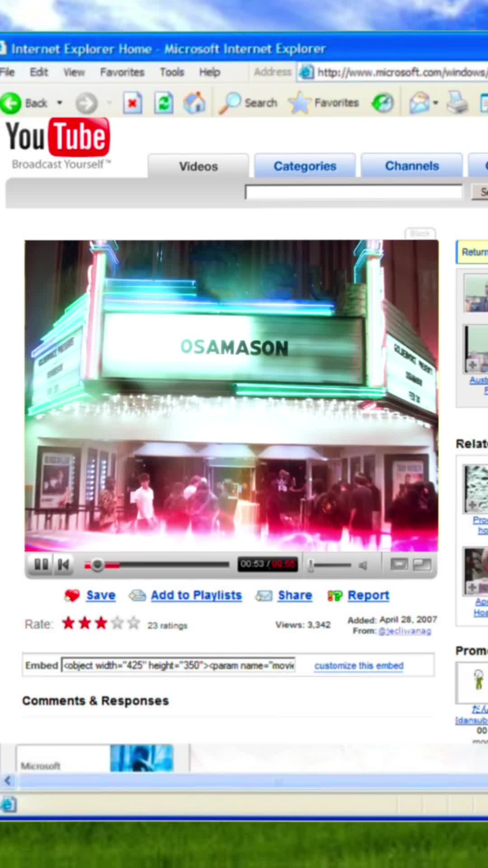
Task: Switch to the Videos tab
Action: tap(198, 166)
